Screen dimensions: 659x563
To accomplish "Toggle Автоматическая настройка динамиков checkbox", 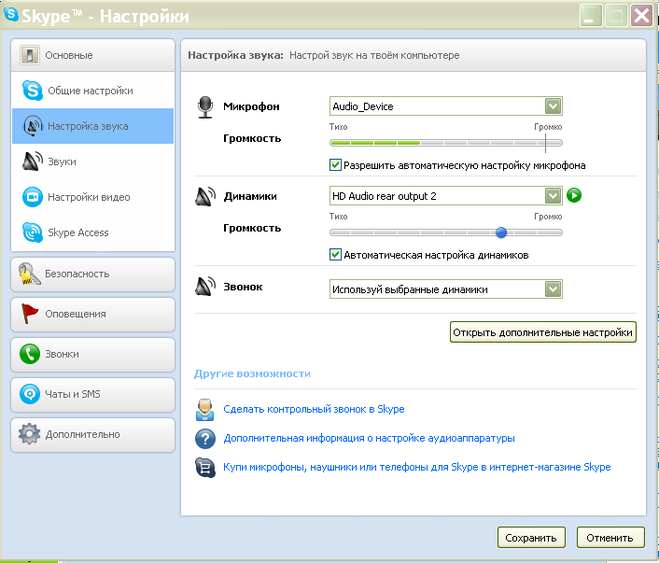I will tap(335, 255).
